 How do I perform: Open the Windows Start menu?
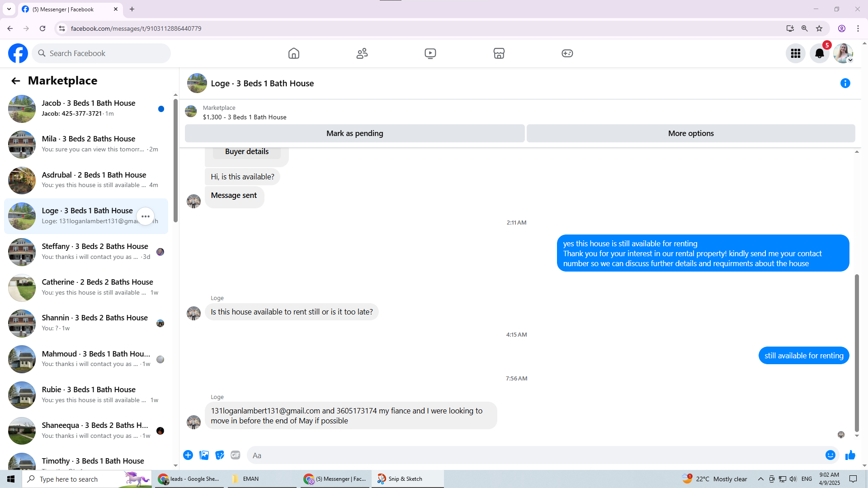point(11,479)
